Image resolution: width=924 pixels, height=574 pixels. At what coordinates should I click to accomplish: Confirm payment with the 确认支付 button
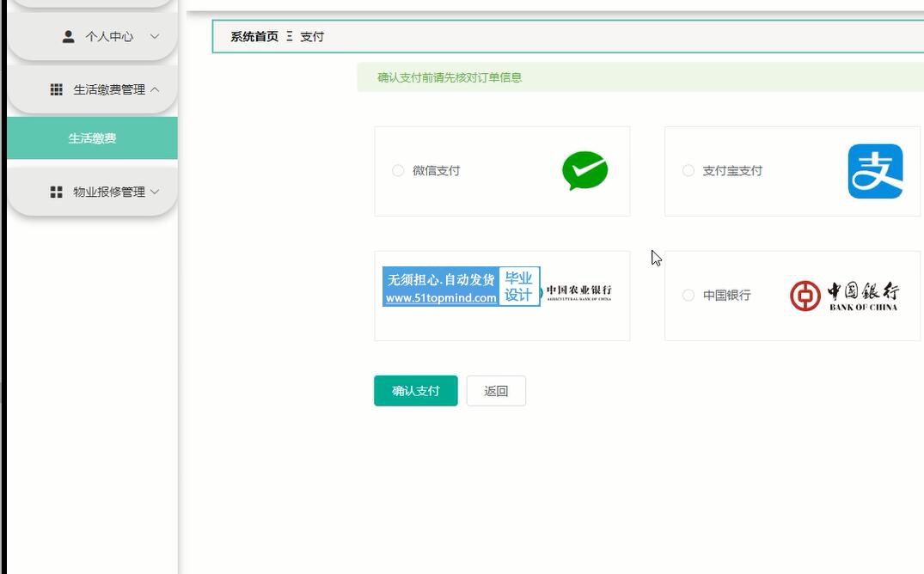coord(415,391)
